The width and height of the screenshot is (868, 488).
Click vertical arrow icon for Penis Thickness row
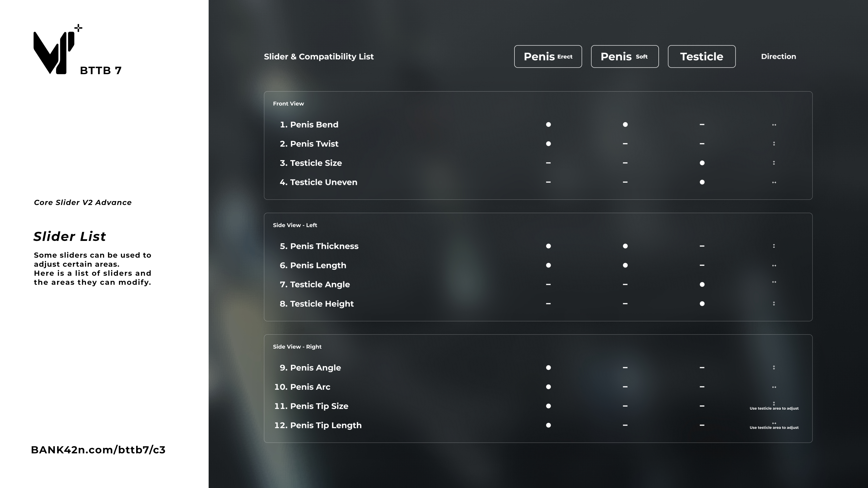(774, 246)
